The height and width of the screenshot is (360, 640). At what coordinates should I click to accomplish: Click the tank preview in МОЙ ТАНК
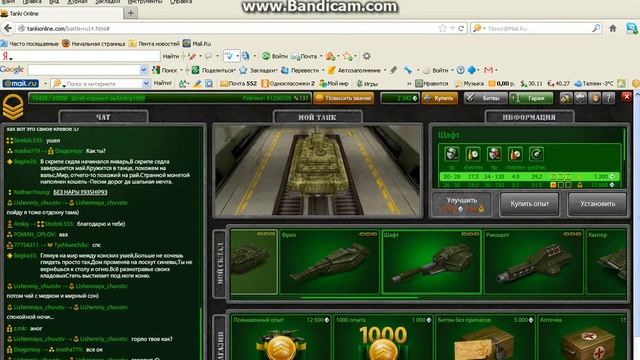(318, 170)
